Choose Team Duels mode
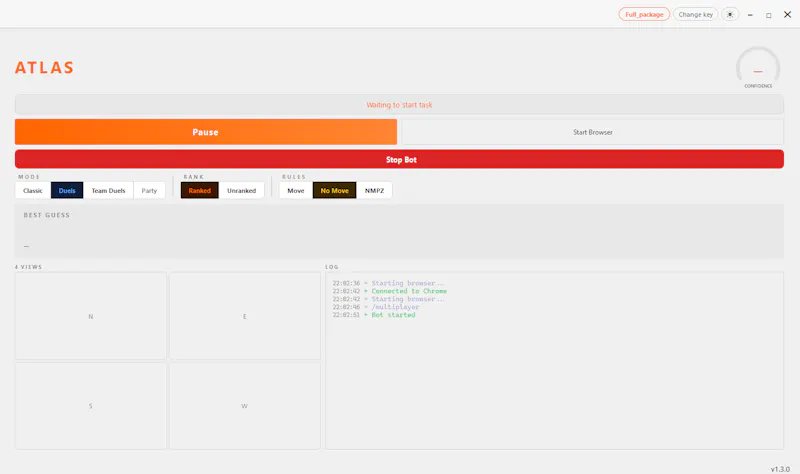Screen dimensions: 800x474 (108, 190)
